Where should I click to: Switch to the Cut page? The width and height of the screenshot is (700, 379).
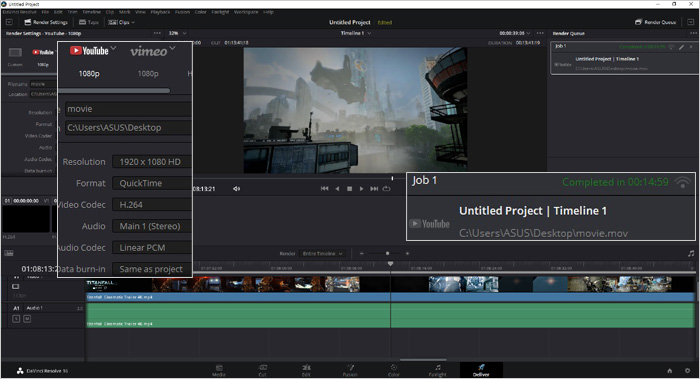pyautogui.click(x=262, y=371)
